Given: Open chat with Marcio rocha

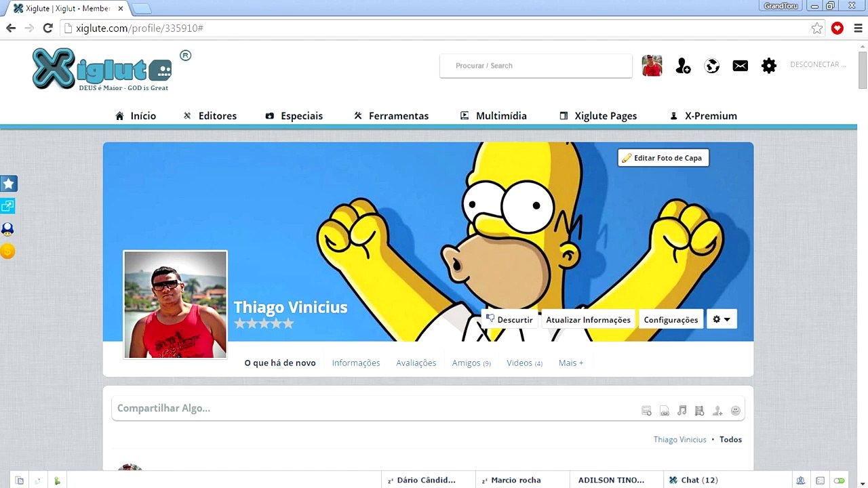Looking at the screenshot, I should [x=522, y=480].
